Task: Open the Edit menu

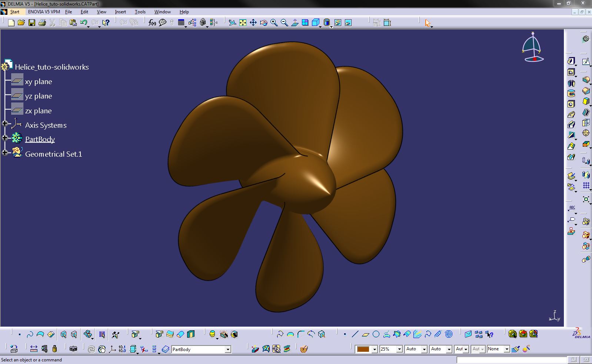Action: pos(84,12)
